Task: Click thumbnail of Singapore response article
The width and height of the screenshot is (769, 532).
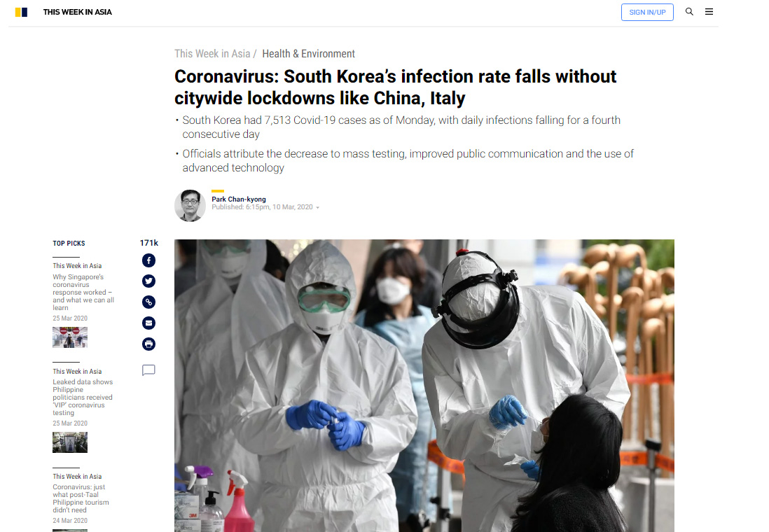Action: coord(70,337)
